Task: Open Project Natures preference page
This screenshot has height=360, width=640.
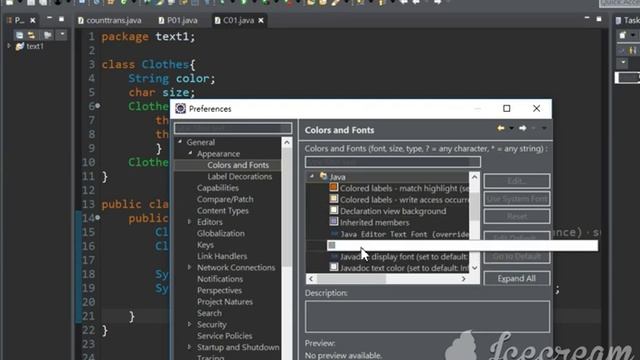Action: 224,302
